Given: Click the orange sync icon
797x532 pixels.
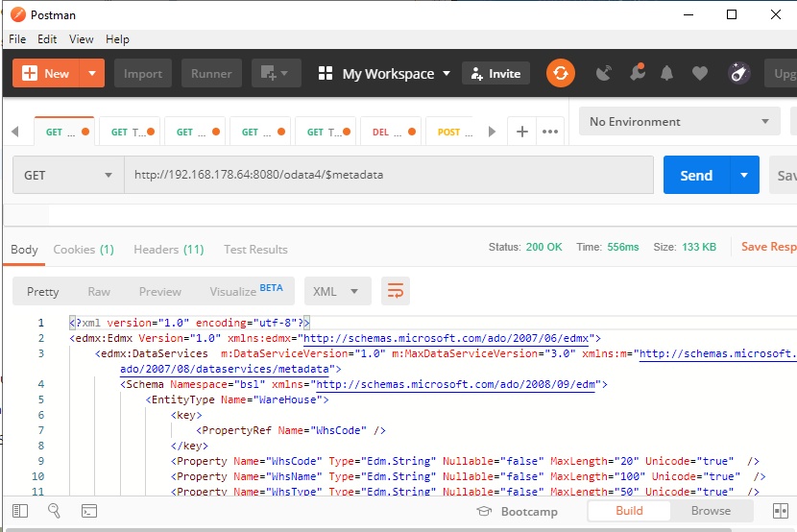Looking at the screenshot, I should tap(561, 73).
